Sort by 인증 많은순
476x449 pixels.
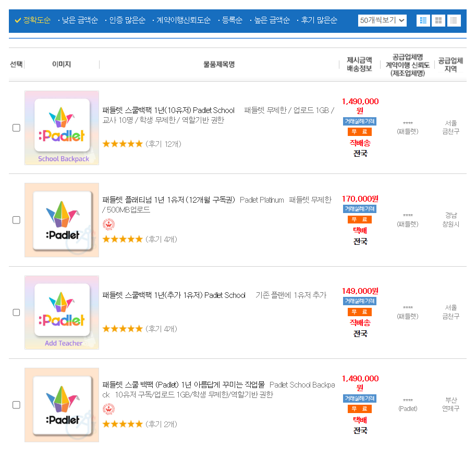coord(127,20)
